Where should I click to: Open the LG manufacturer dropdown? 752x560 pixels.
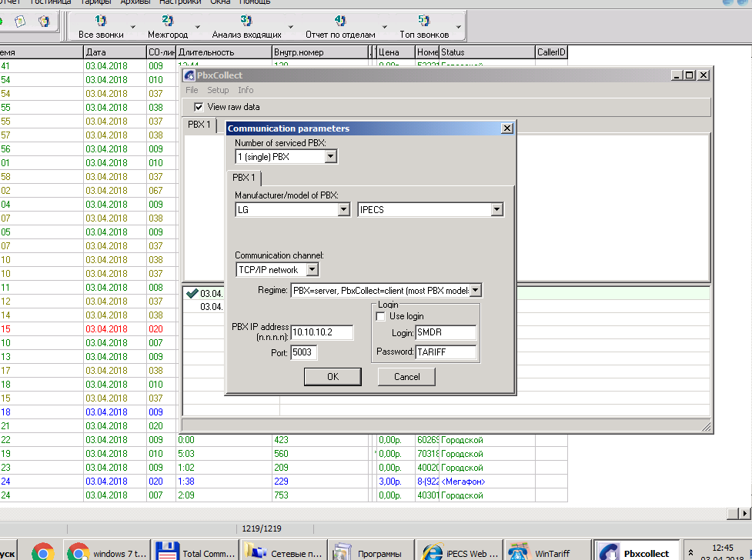click(x=343, y=209)
